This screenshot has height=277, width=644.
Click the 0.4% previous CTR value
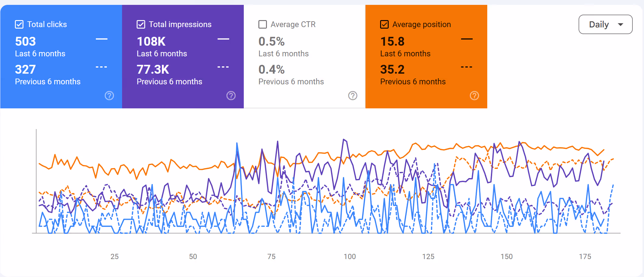point(271,69)
